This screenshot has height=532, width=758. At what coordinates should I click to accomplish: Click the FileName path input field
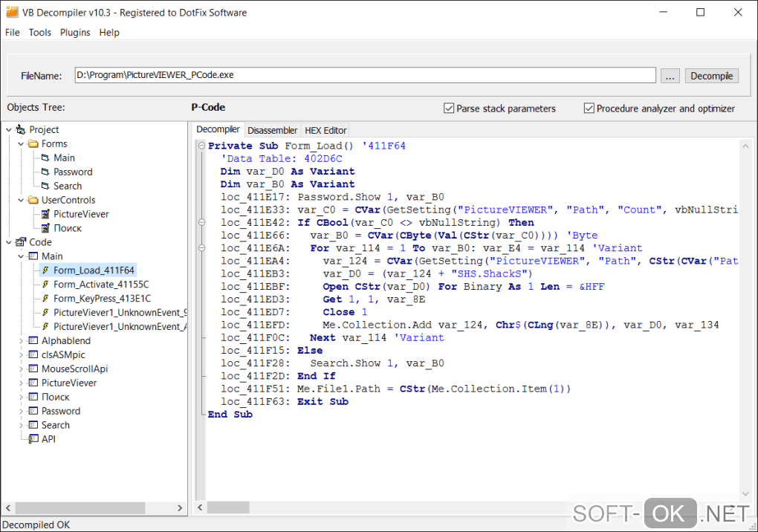(364, 76)
